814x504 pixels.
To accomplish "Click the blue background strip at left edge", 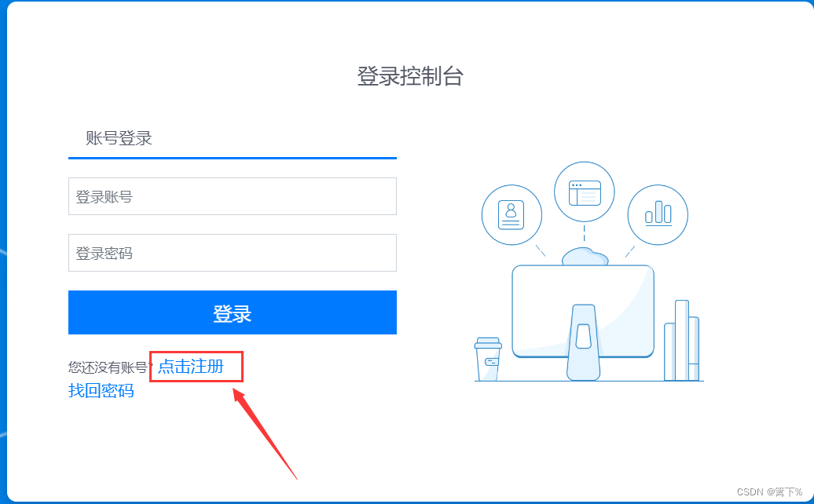I will [x=3, y=252].
